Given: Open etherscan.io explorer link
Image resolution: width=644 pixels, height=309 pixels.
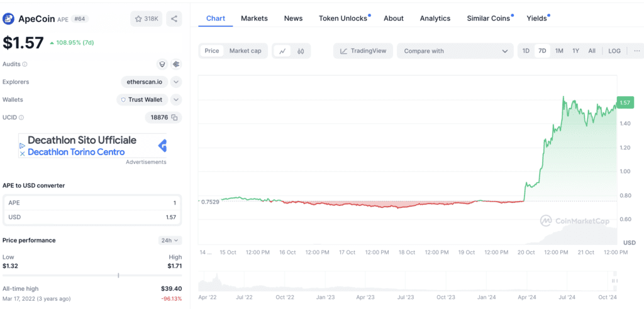Looking at the screenshot, I should click(x=144, y=82).
